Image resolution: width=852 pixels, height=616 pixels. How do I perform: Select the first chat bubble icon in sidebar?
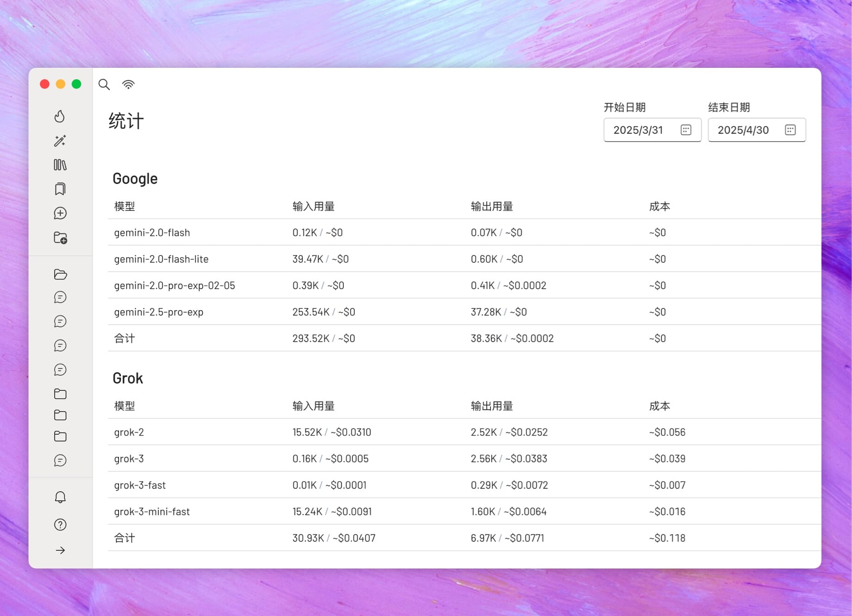60,297
